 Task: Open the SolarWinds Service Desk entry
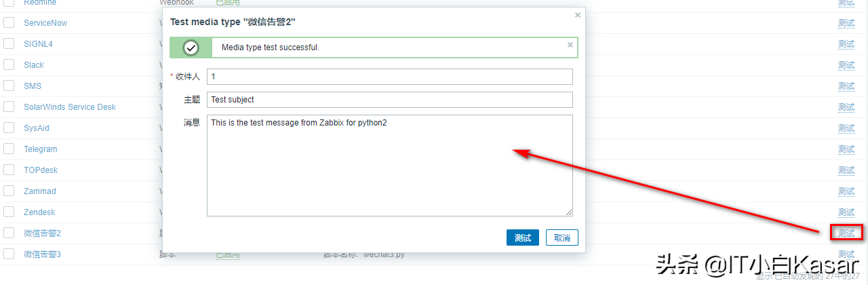(x=70, y=107)
